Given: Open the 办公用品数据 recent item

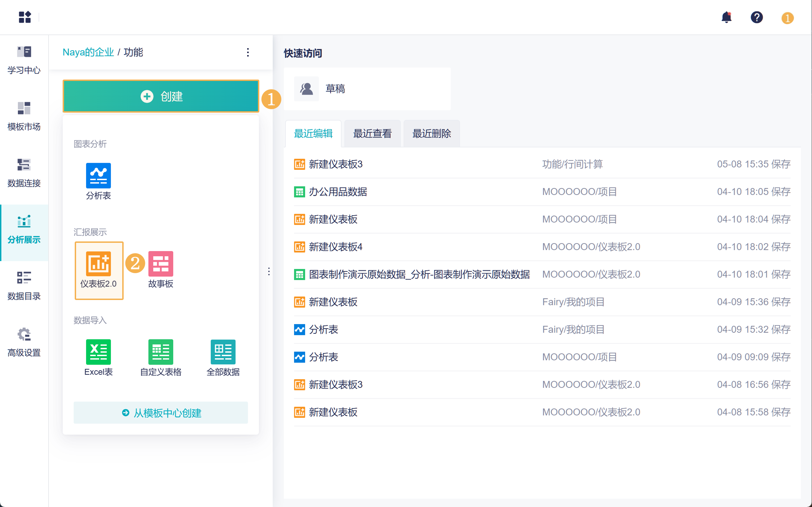Looking at the screenshot, I should 337,192.
